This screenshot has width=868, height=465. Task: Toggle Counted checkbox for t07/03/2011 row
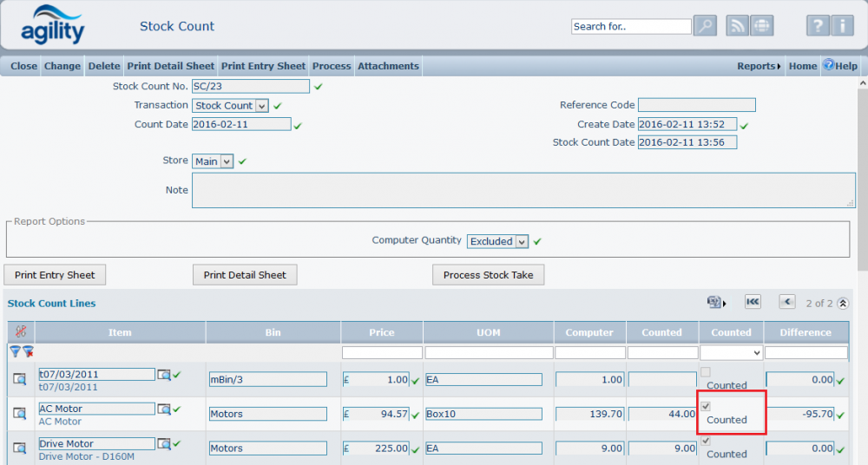point(706,372)
